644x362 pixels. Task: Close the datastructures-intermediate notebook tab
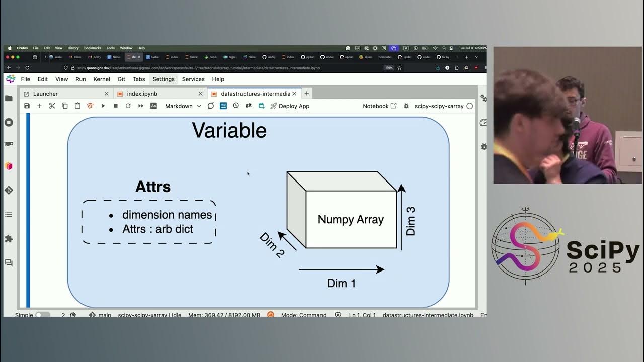[294, 94]
